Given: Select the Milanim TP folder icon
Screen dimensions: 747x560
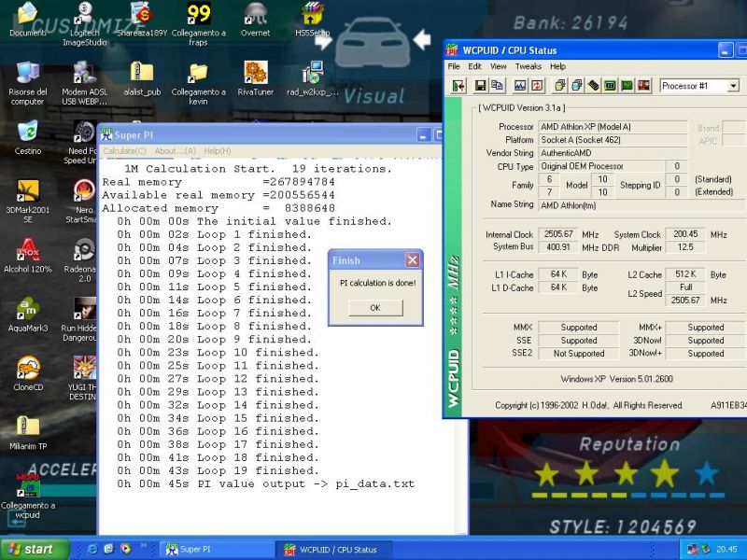Looking at the screenshot, I should [x=28, y=433].
